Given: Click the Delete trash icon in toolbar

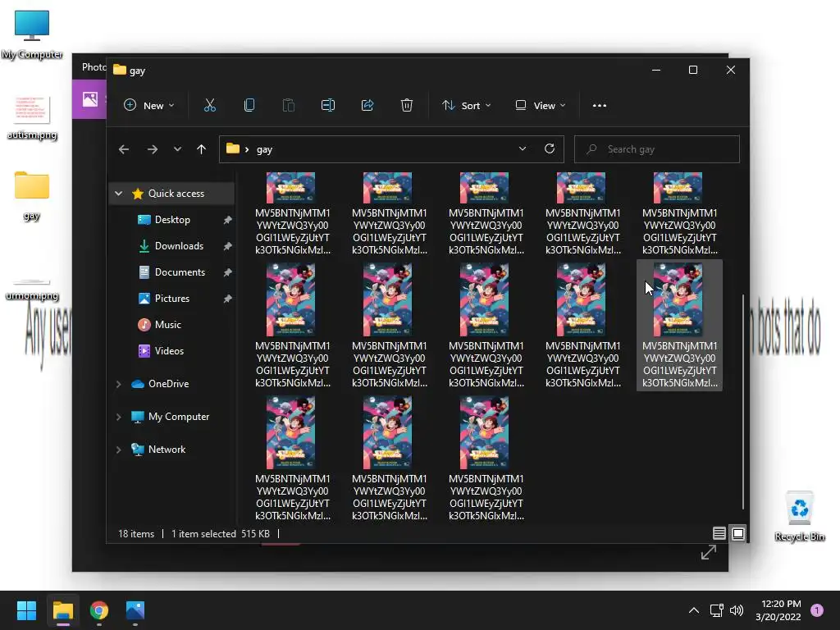Looking at the screenshot, I should pos(407,106).
